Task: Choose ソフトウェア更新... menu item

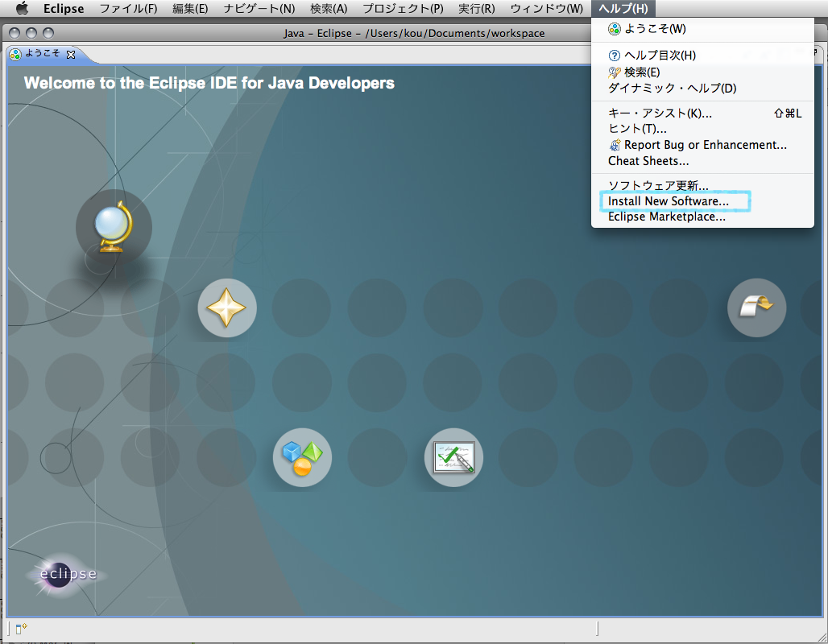Action: [x=702, y=185]
